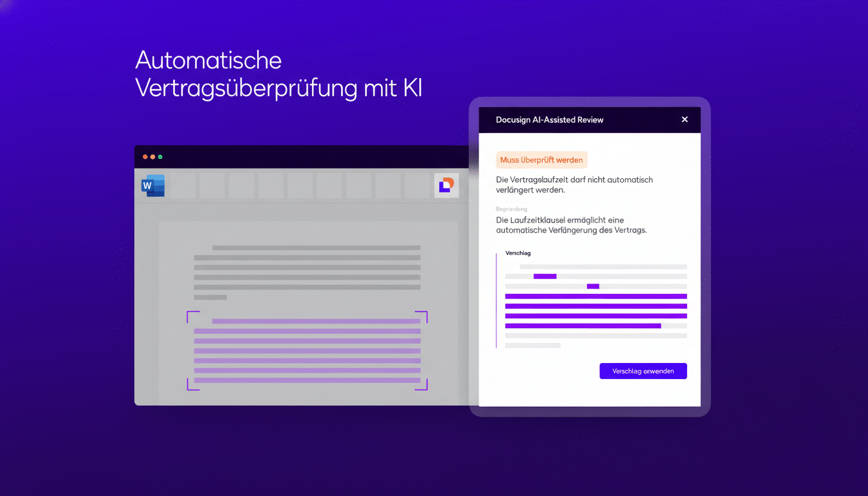Screen dimensions: 868x496
Task: Click the toolbar icon beside the Word logo
Action: click(182, 185)
